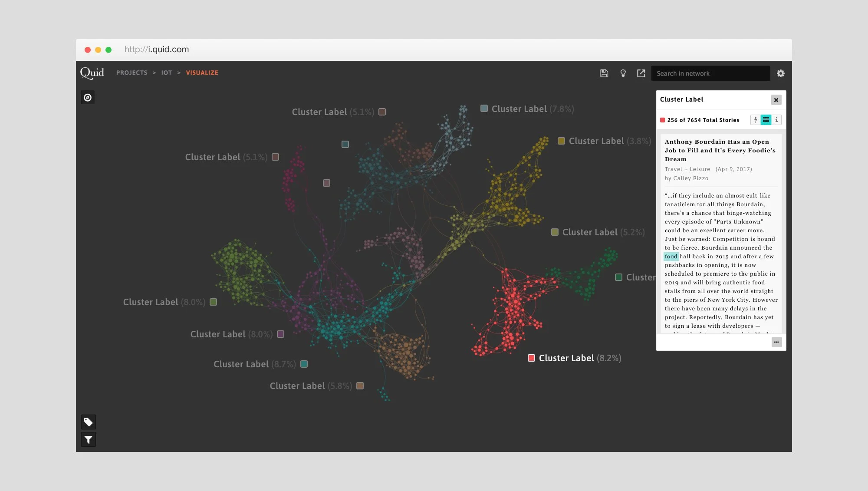Click the export/share arrow icon

click(x=641, y=73)
